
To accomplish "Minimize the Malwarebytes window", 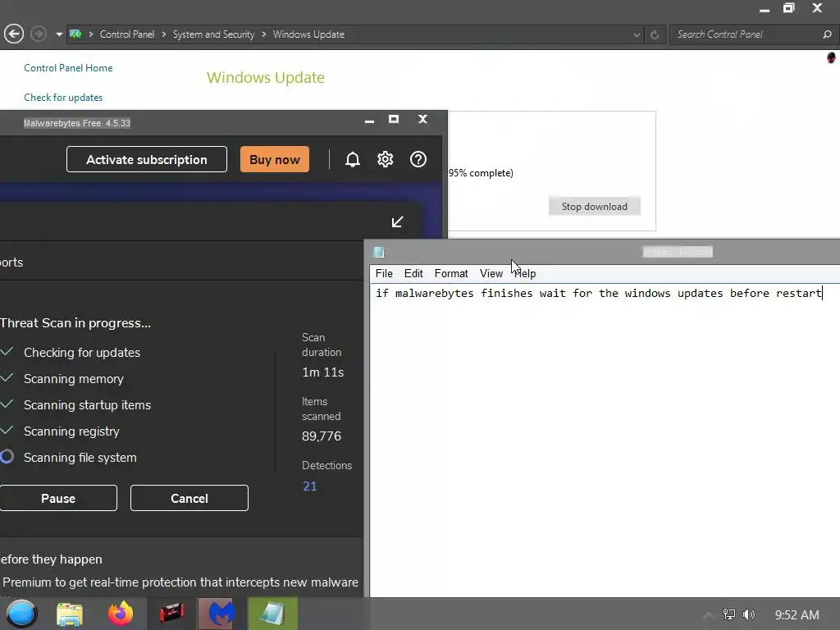I will coord(369,120).
